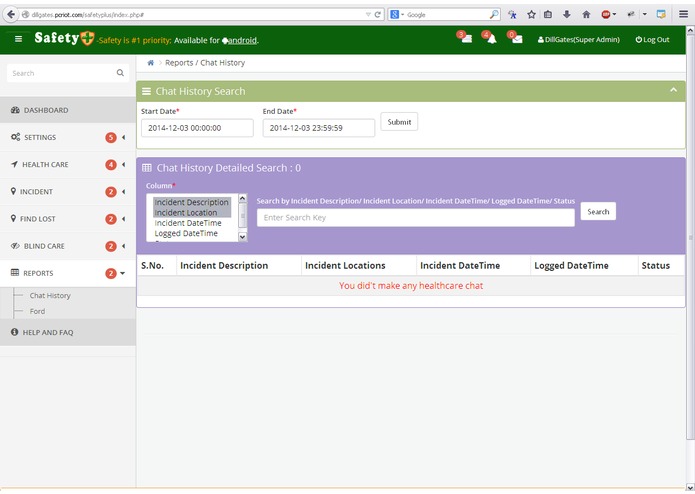Screen dimensions: 695x494
Task: Submit the date range search
Action: tap(399, 122)
